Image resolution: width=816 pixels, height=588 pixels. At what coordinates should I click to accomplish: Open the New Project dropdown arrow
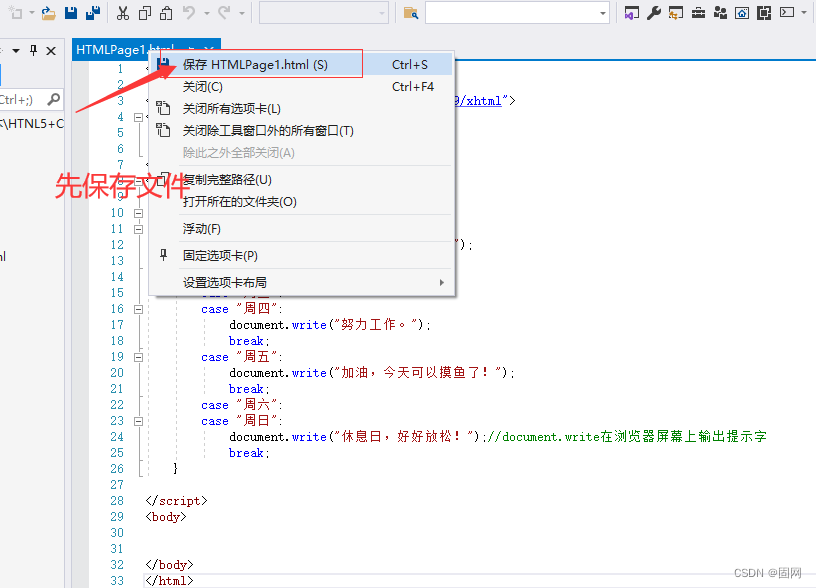32,13
